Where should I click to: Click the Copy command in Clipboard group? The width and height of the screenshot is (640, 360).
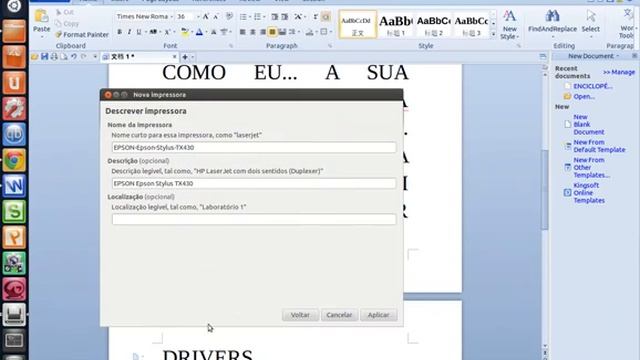(x=67, y=24)
